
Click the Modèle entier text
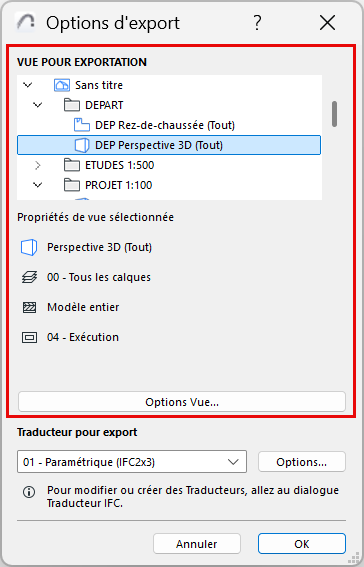(x=83, y=307)
